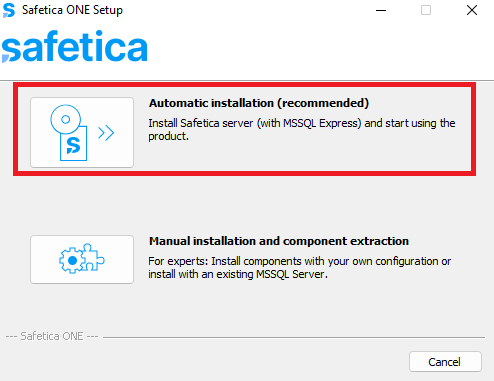Screen dimensions: 494x381
Task: Click the double chevron arrows icon
Action: click(x=106, y=133)
